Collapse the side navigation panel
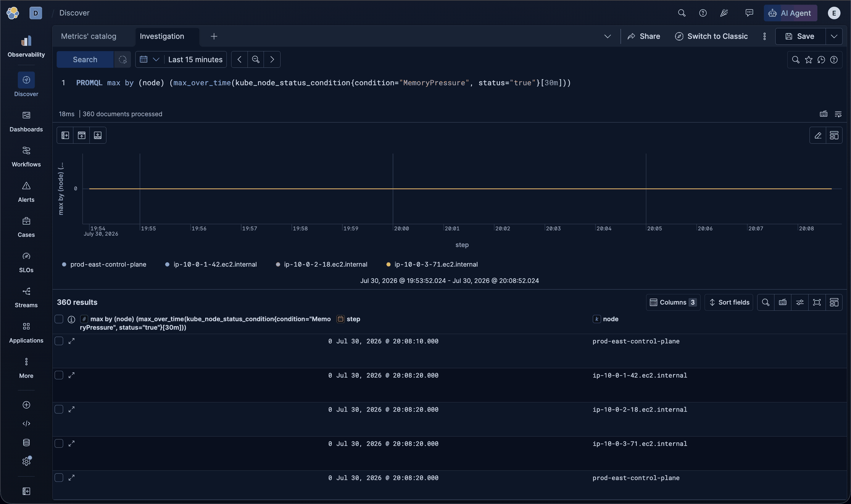Image resolution: width=851 pixels, height=504 pixels. pos(26,491)
